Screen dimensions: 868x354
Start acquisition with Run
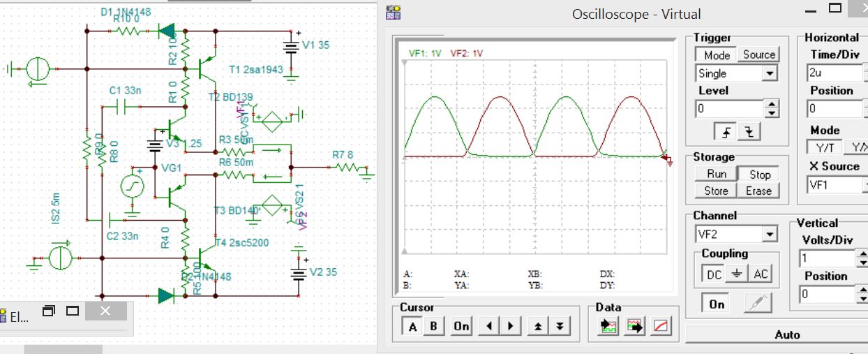[716, 175]
